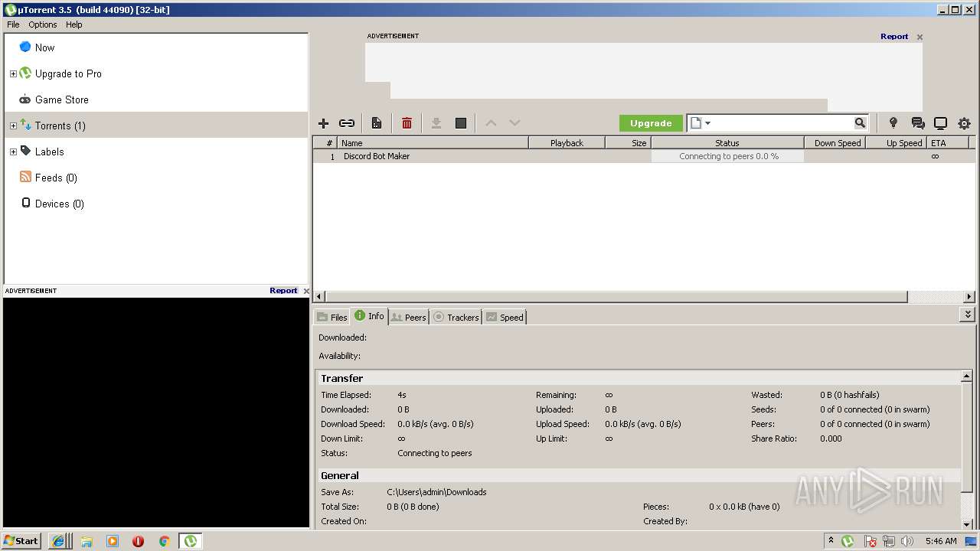
Task: Select Labels in the sidebar
Action: tap(49, 152)
